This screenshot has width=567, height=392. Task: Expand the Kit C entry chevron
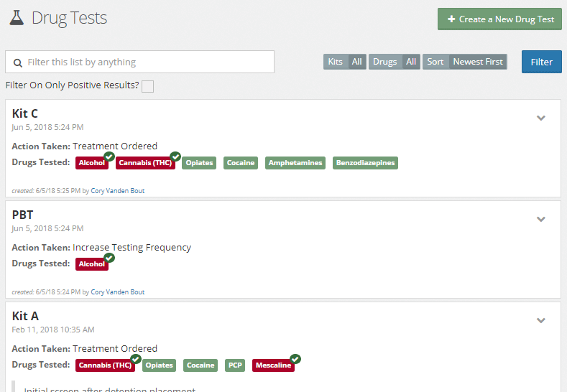pyautogui.click(x=541, y=118)
